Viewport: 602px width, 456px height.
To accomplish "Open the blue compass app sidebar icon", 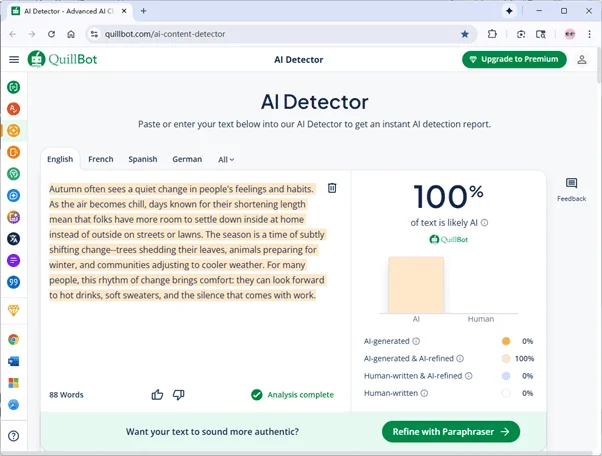I will pos(13,405).
